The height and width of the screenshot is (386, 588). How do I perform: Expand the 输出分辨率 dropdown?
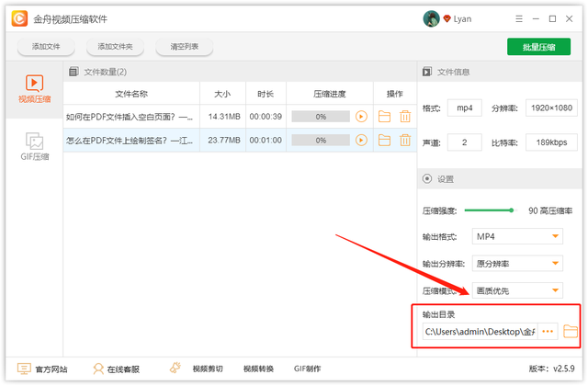pos(517,264)
